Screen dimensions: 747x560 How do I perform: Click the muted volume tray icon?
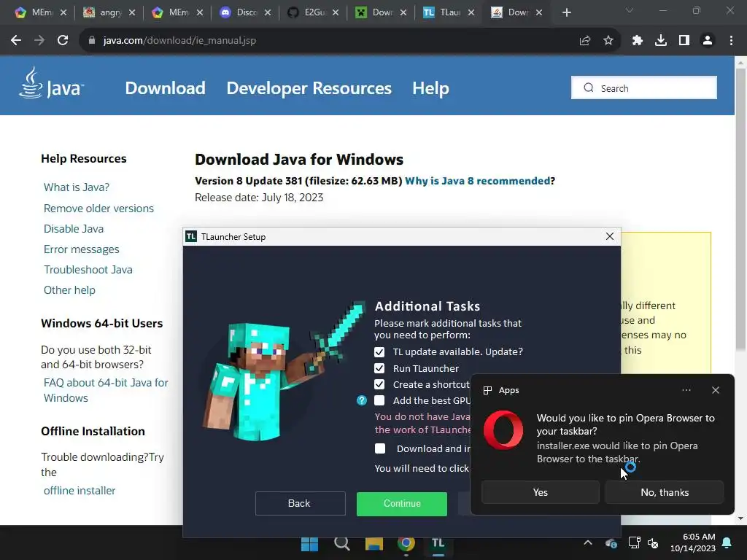click(x=653, y=542)
